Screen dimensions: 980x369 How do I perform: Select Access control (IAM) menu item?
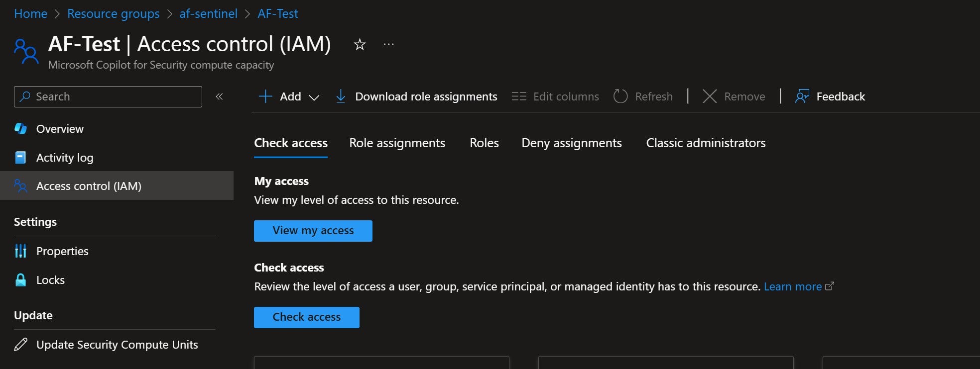117,185
